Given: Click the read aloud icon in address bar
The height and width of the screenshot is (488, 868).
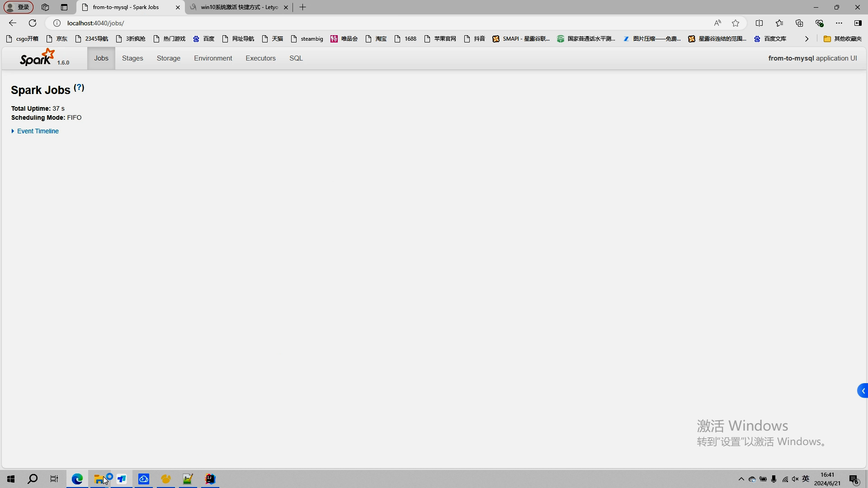Looking at the screenshot, I should tap(717, 23).
